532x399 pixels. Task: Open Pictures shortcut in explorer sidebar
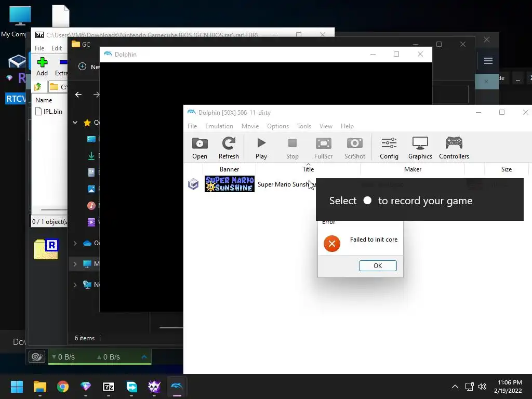tap(91, 189)
